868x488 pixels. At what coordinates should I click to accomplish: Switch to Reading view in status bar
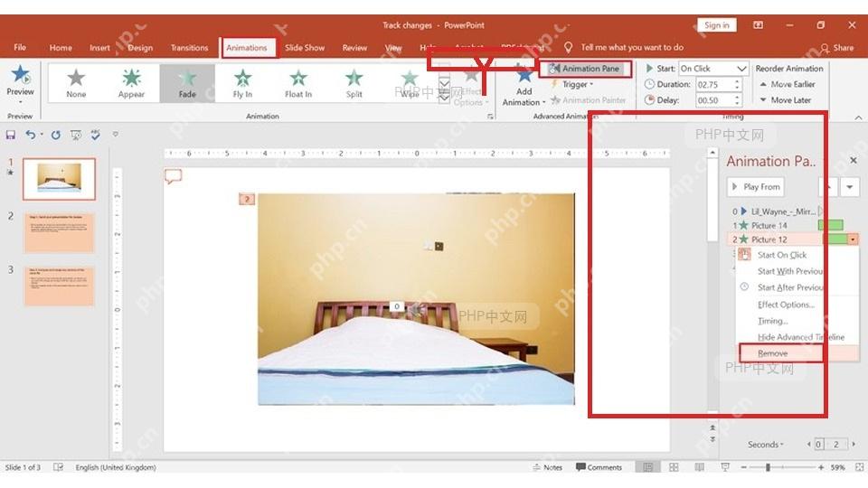click(x=699, y=467)
